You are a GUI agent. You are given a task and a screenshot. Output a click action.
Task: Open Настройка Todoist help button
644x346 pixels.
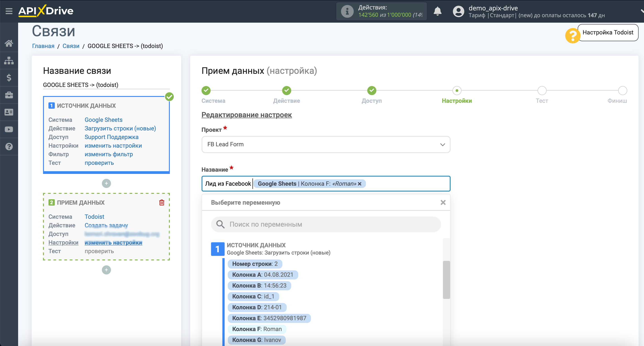608,33
